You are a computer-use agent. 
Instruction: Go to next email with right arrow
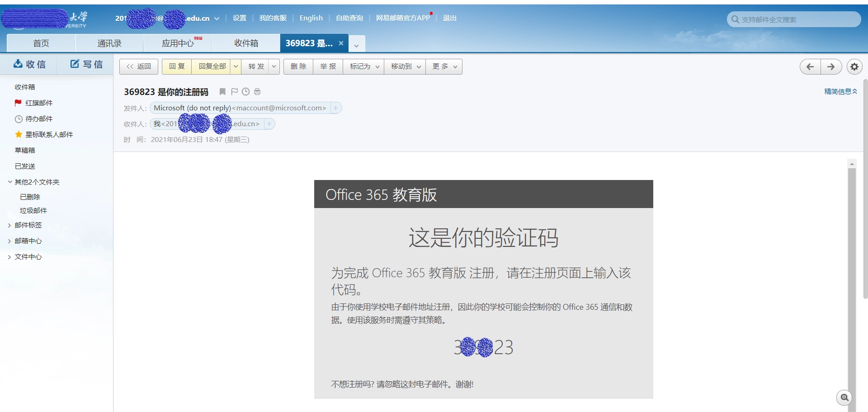click(831, 67)
